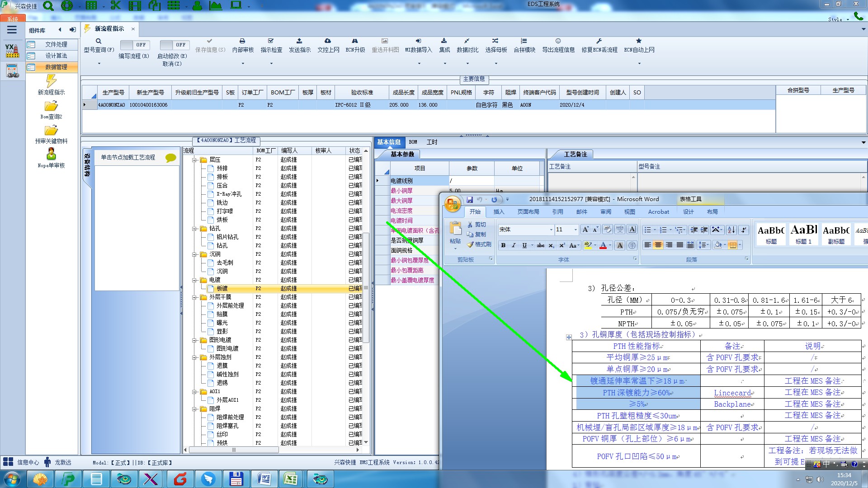Open Word font name dropdown 宋体

tap(551, 230)
